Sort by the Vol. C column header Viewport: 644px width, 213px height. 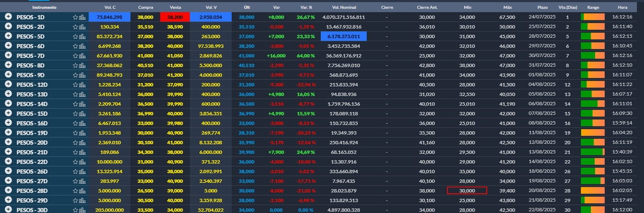pos(109,7)
